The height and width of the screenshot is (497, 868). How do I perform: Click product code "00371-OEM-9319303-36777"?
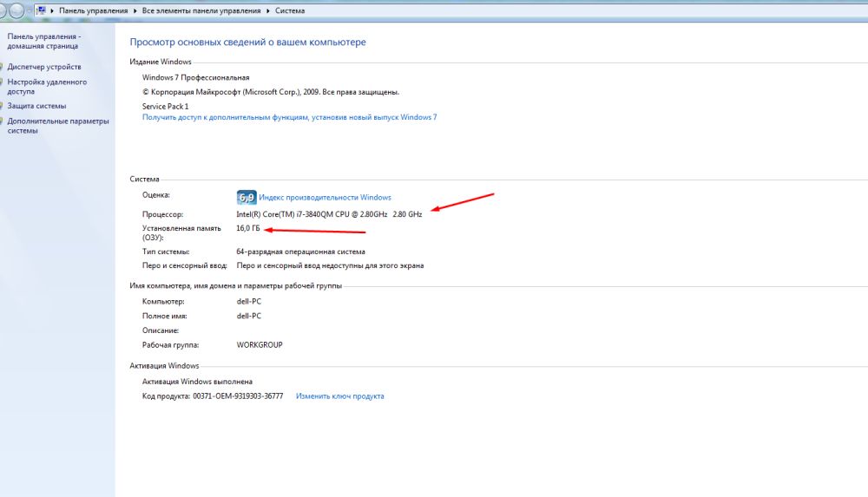tap(238, 396)
